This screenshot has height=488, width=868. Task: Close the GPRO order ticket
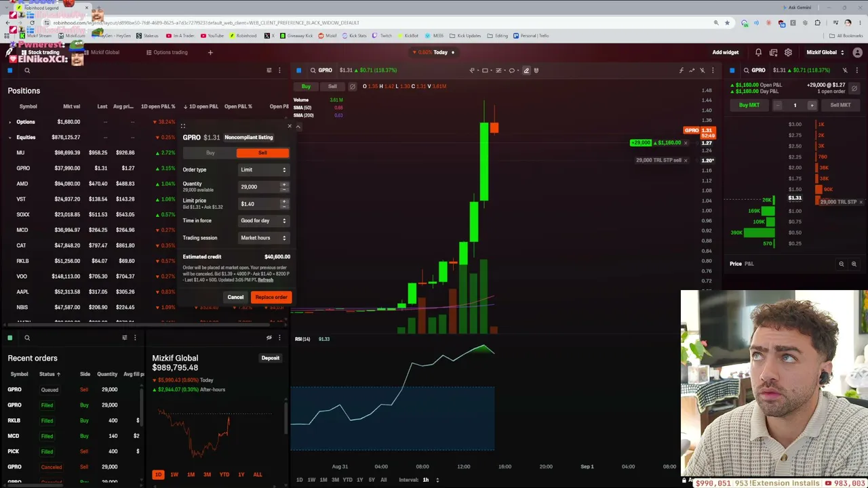(290, 126)
